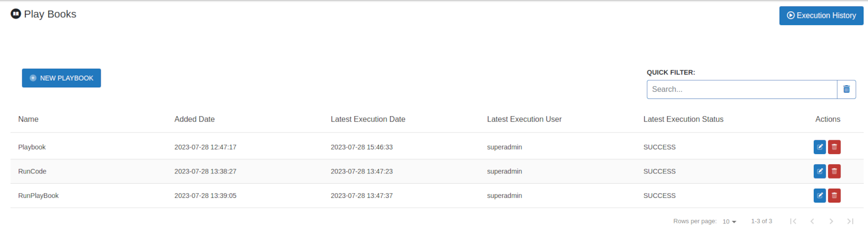The image size is (868, 227).
Task: Edit the RunCode playbook
Action: 819,171
